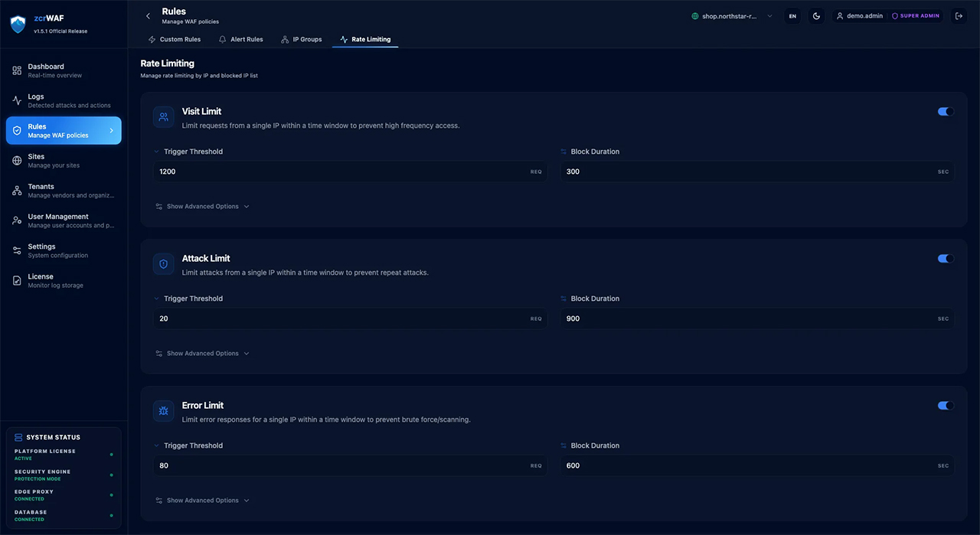Click Visit Limit Block Duration field 300
This screenshot has height=535, width=980.
pyautogui.click(x=757, y=171)
